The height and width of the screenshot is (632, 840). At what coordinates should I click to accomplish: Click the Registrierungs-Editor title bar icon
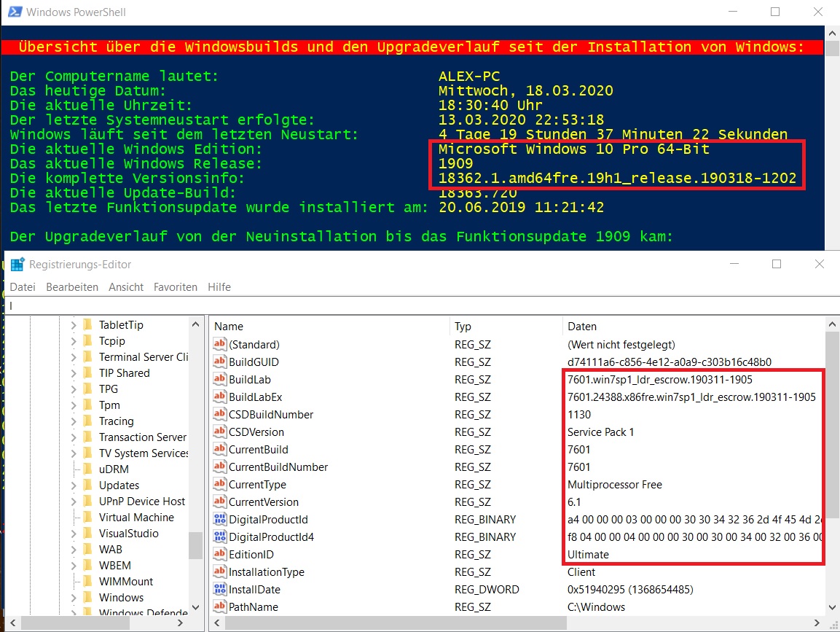point(17,265)
